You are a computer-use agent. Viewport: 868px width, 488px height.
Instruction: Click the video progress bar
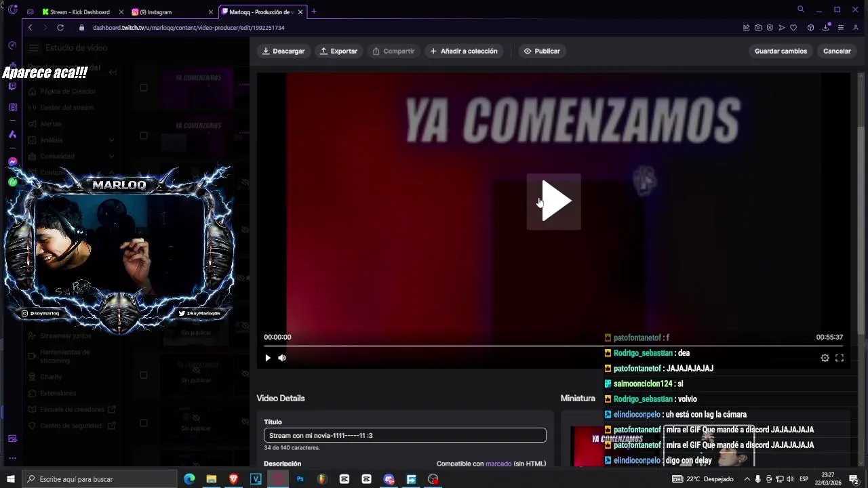(553, 346)
